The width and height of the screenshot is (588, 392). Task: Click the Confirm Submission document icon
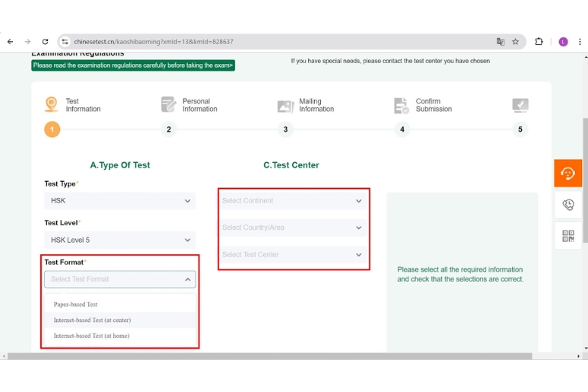[401, 105]
